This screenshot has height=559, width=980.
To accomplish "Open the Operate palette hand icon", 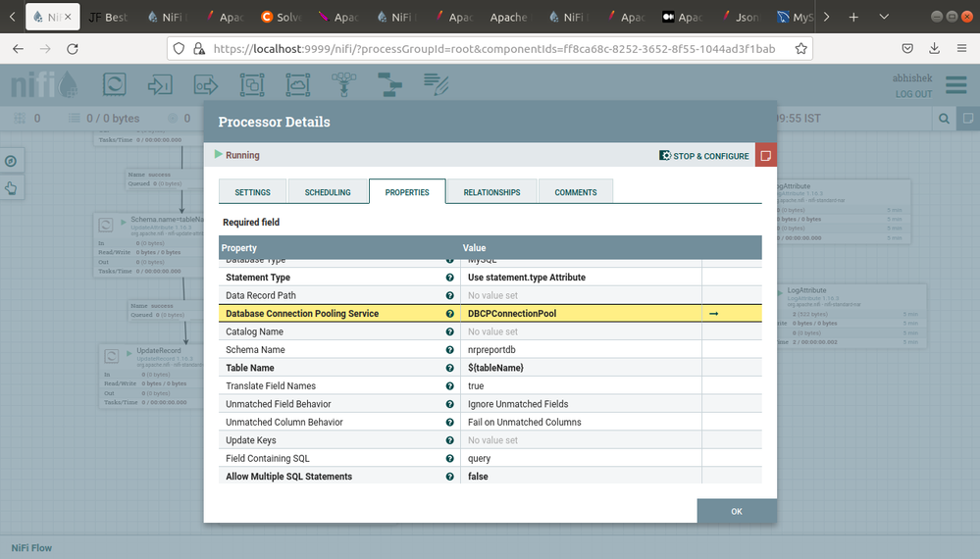I will tap(11, 187).
